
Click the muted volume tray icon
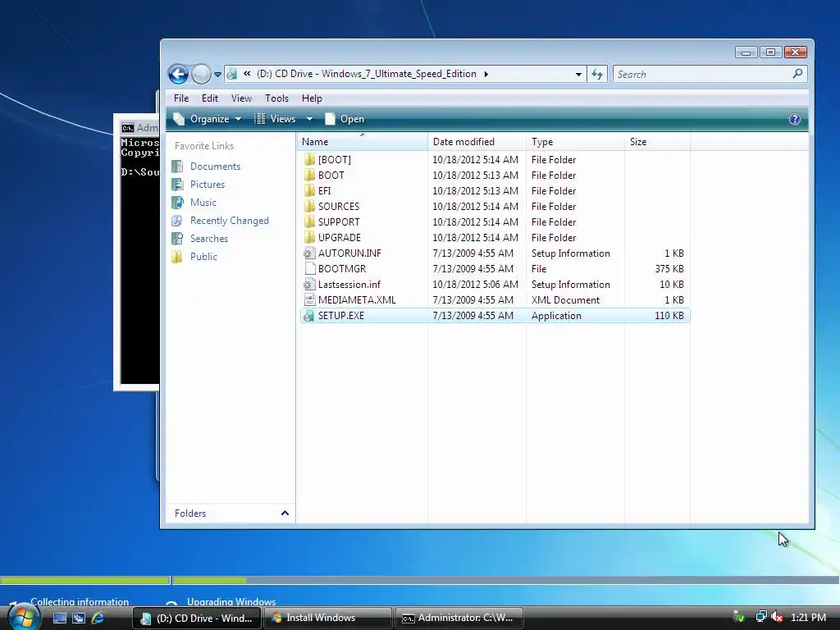click(x=777, y=617)
